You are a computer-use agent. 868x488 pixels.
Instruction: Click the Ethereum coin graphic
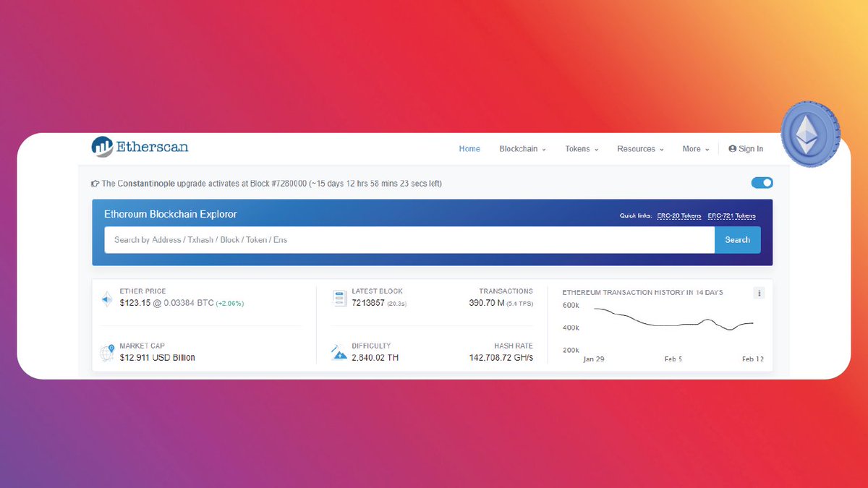[810, 134]
